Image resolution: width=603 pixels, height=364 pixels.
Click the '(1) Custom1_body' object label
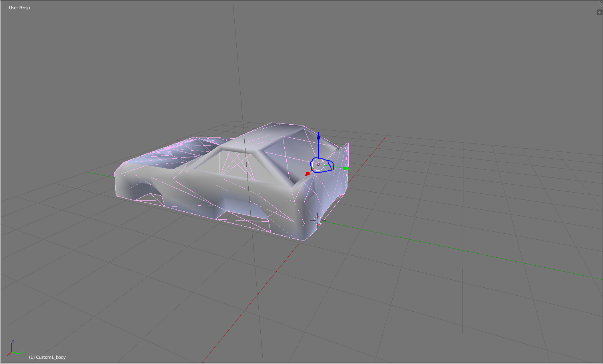pos(47,357)
